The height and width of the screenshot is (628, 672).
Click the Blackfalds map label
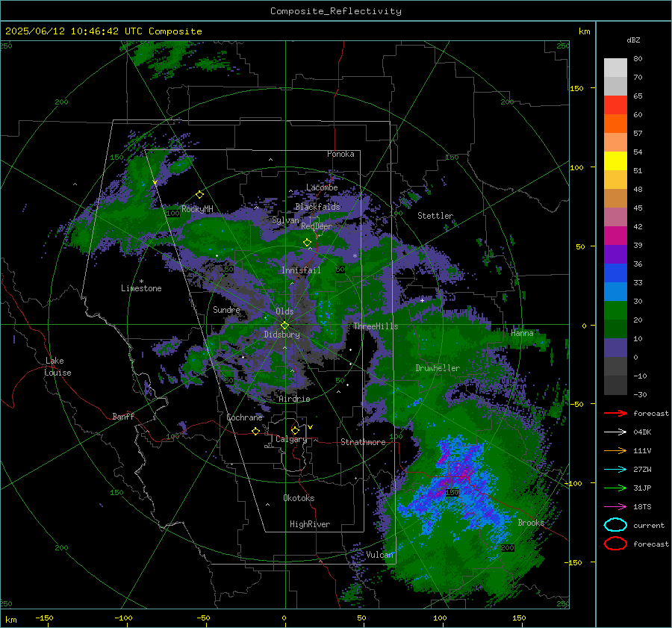[x=317, y=207]
